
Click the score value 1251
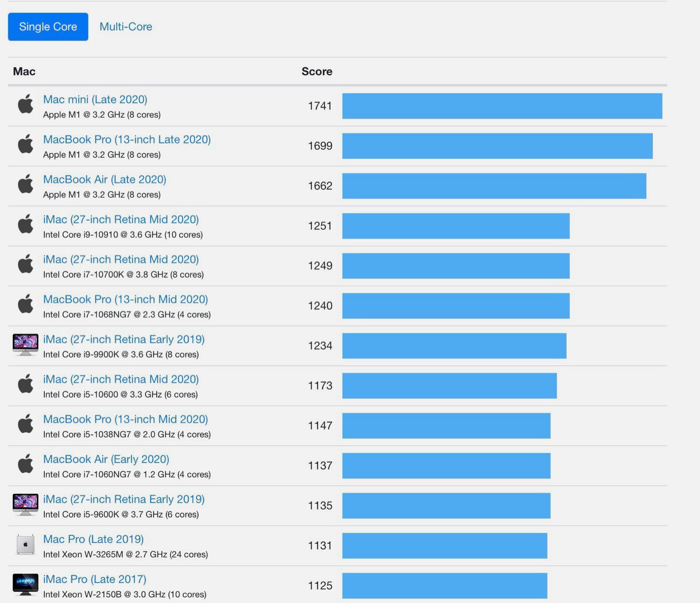[320, 226]
